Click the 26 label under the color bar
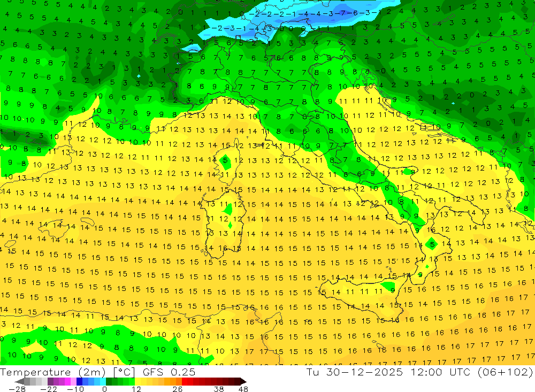Viewport: 535px width, 392px height. coord(178,389)
